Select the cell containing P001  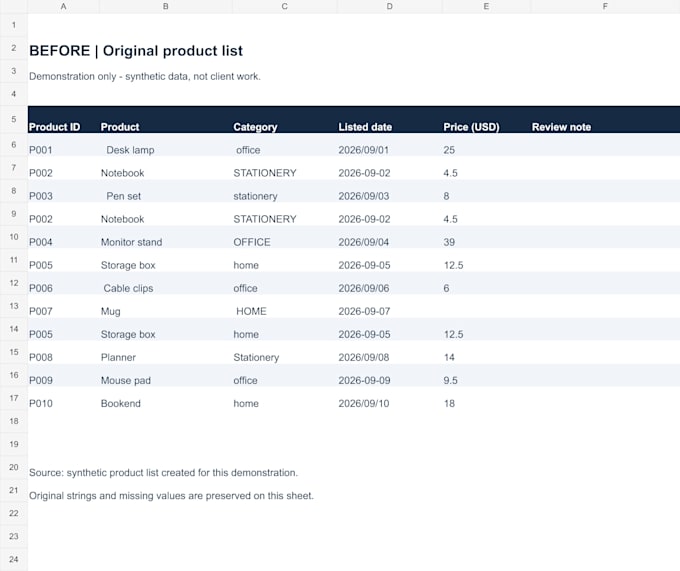coord(63,145)
